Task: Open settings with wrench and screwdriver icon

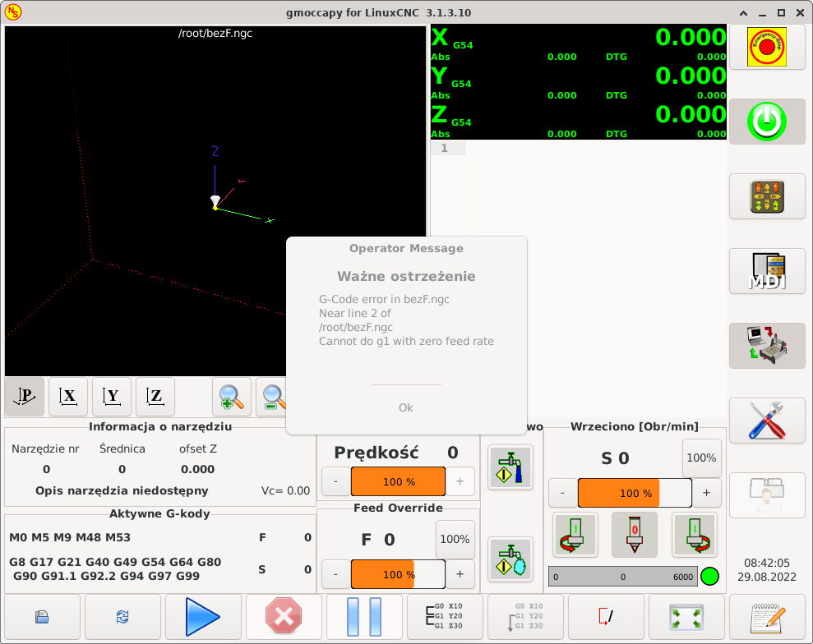Action: point(767,421)
